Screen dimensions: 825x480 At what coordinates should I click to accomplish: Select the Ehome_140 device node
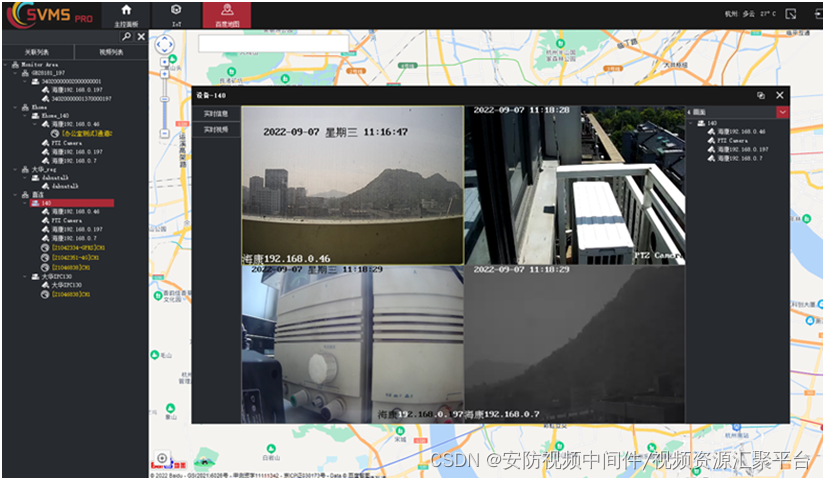[55, 116]
